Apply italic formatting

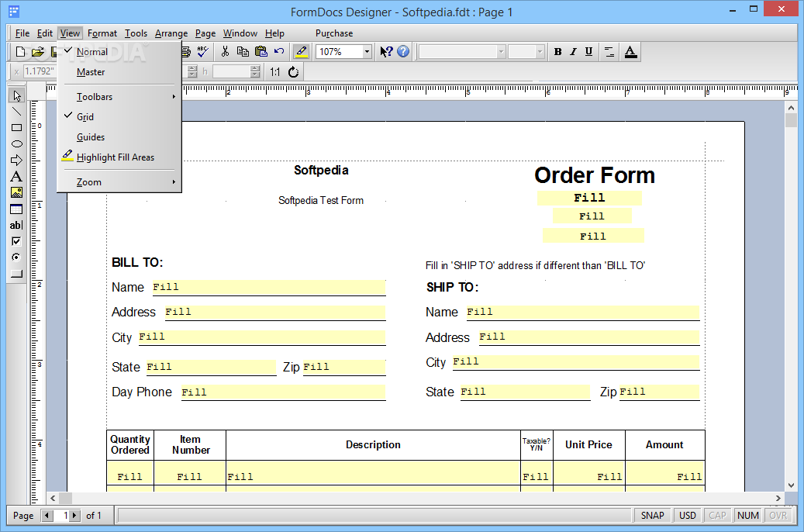click(x=573, y=51)
